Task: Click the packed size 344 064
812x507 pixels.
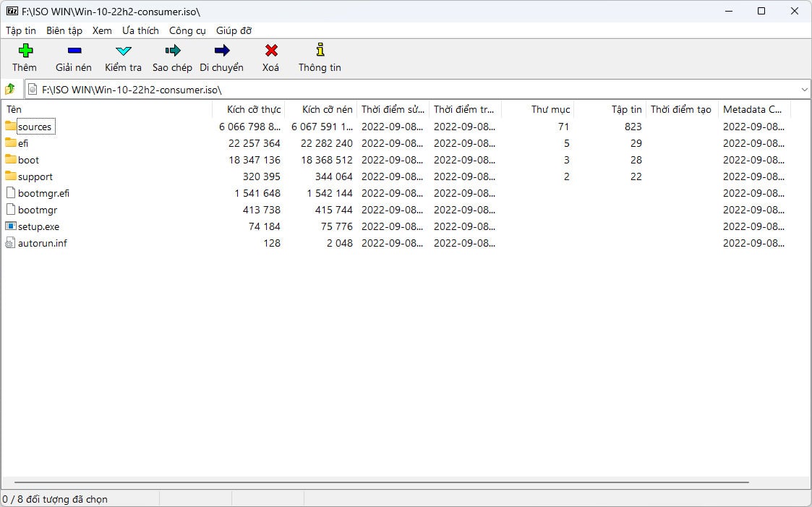Action: click(334, 176)
